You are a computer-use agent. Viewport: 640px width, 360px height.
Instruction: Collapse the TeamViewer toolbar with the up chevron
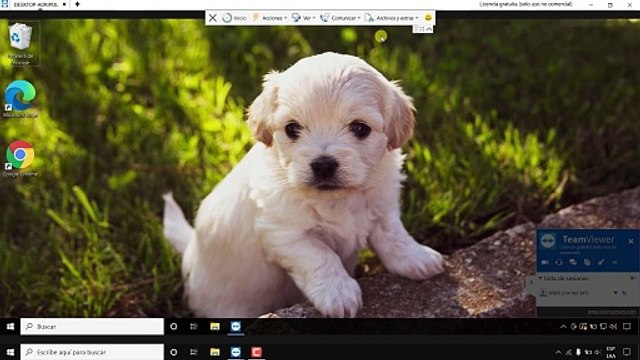(x=429, y=29)
